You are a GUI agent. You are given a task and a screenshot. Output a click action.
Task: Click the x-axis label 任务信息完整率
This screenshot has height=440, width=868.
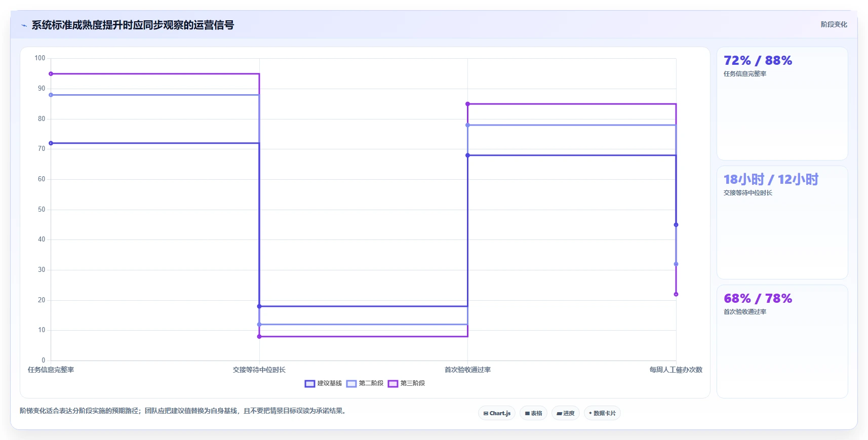pyautogui.click(x=51, y=370)
